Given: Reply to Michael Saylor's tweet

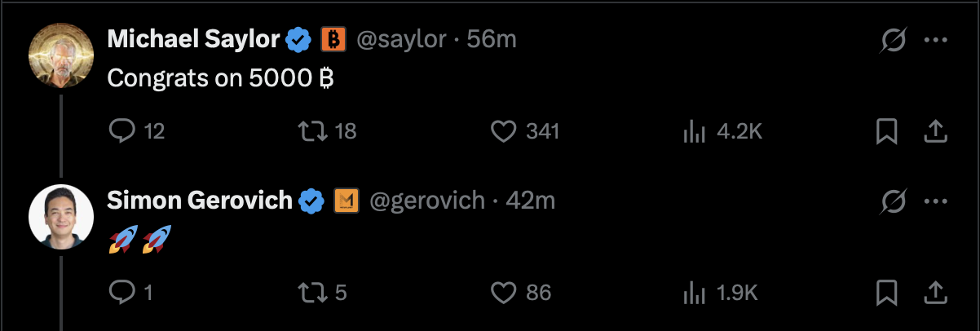Looking at the screenshot, I should click(x=121, y=130).
